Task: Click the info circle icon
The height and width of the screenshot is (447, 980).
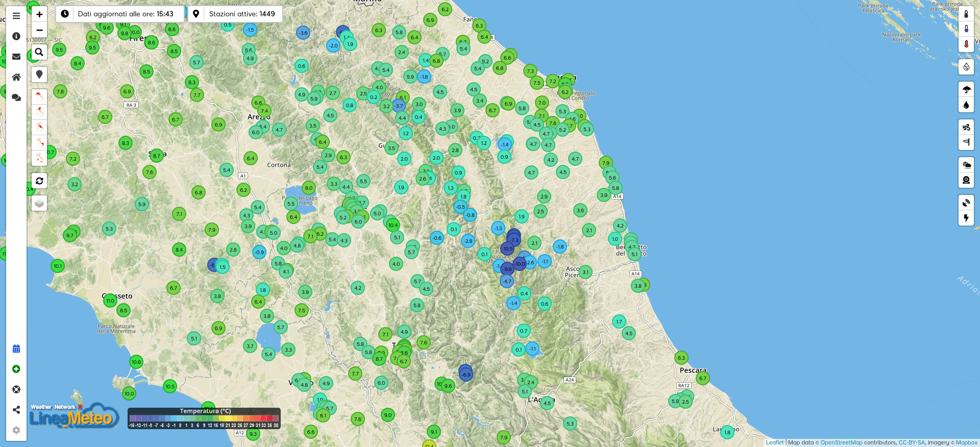Action: coord(16,36)
